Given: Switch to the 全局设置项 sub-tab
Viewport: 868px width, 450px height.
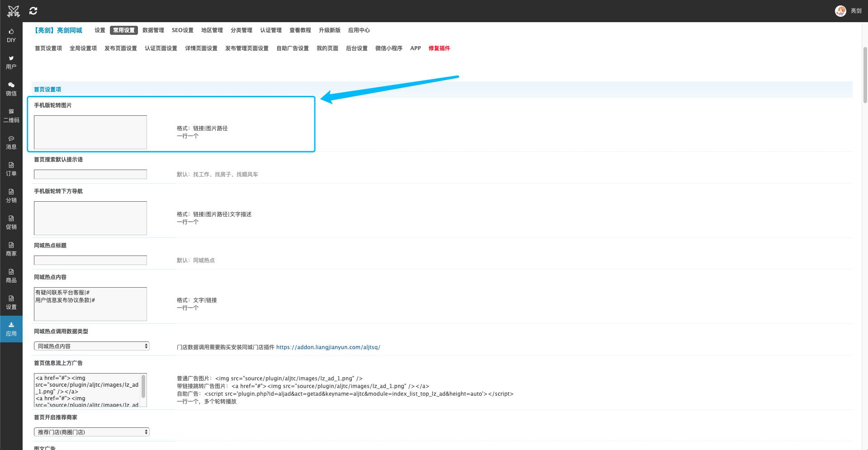Looking at the screenshot, I should pos(83,48).
